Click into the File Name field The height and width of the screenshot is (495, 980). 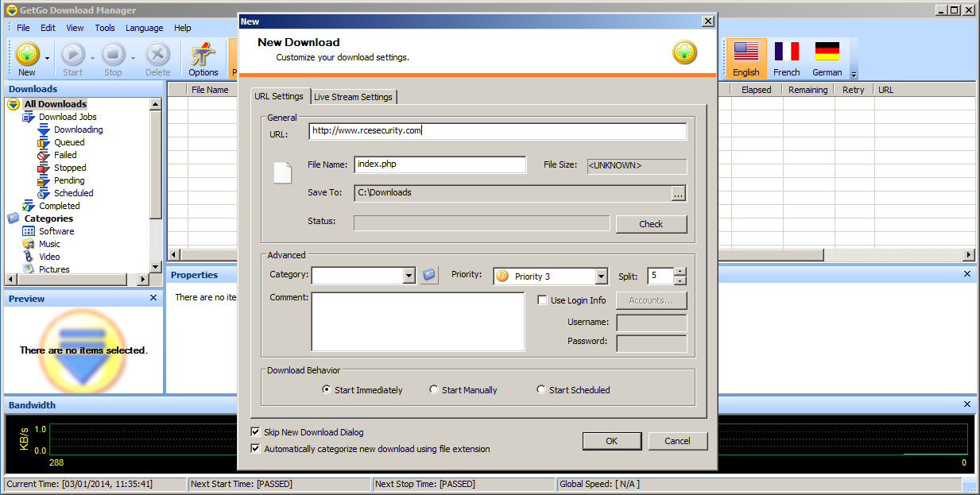[440, 164]
